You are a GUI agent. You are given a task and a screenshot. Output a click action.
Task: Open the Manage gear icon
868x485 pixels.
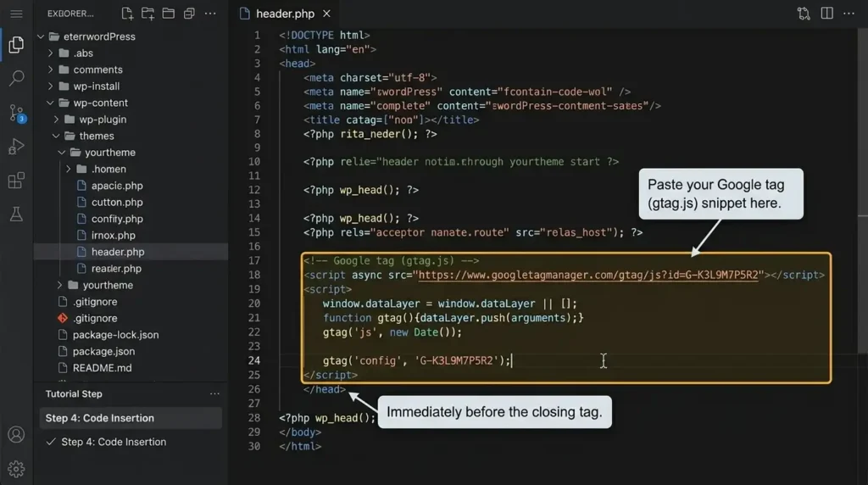click(16, 469)
